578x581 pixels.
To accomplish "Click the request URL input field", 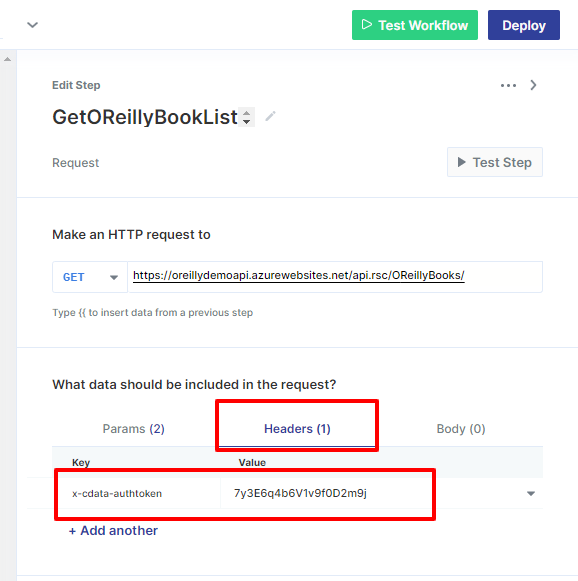I will (x=335, y=277).
